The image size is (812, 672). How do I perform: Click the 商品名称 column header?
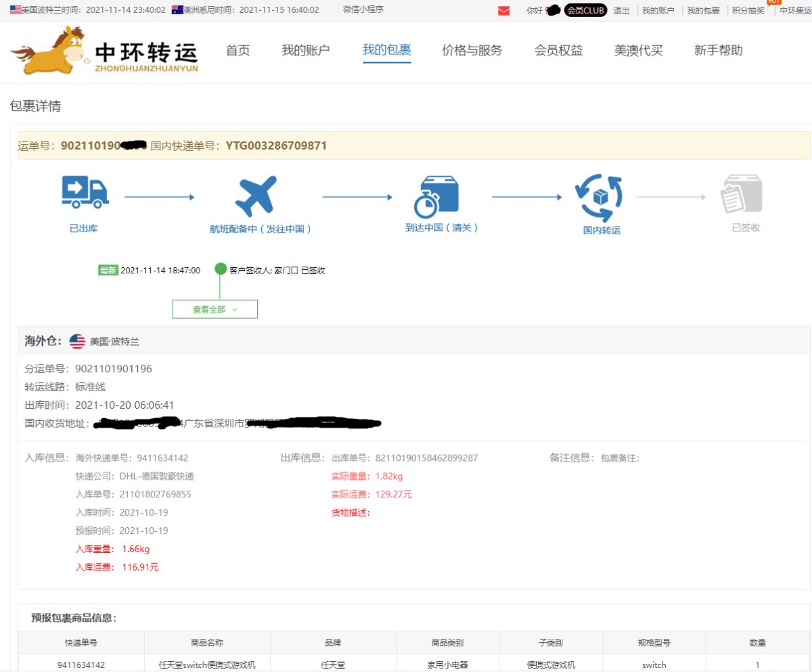pos(207,644)
